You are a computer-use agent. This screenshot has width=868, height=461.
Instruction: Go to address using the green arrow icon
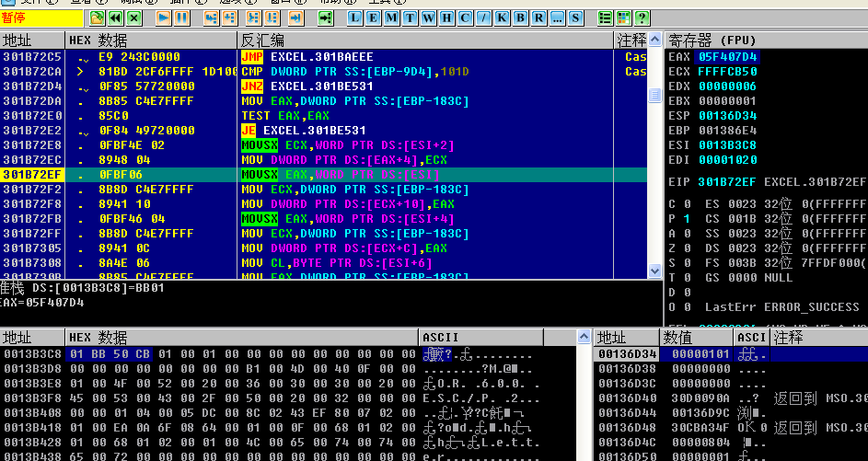pyautogui.click(x=326, y=17)
